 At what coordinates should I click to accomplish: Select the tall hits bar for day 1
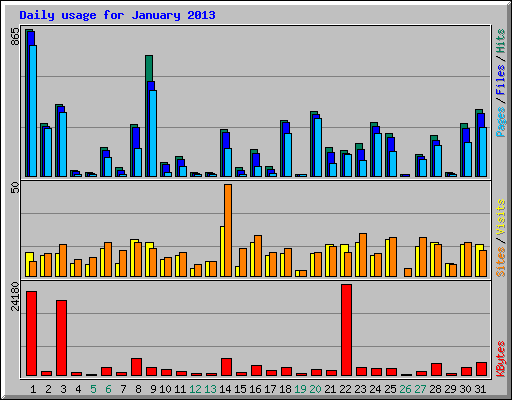(x=27, y=103)
